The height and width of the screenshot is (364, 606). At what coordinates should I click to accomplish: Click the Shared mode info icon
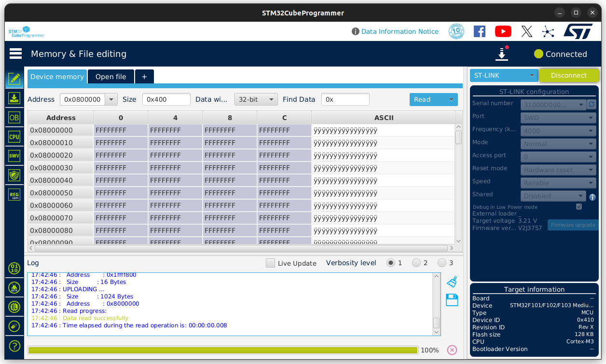[x=592, y=197]
